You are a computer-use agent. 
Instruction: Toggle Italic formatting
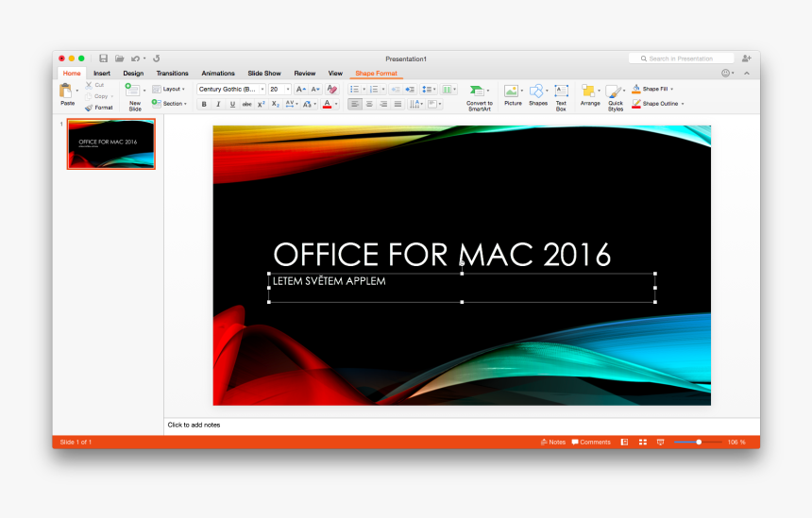point(218,104)
